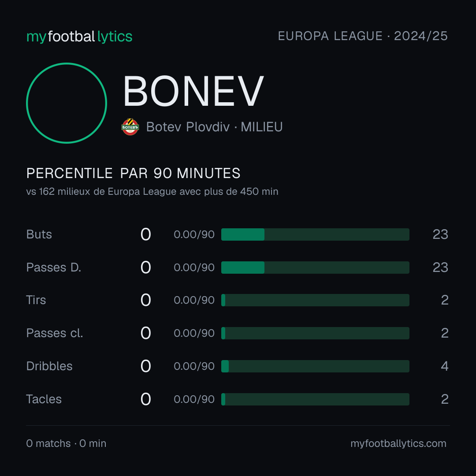Click the BONEV player name heading

pyautogui.click(x=193, y=91)
